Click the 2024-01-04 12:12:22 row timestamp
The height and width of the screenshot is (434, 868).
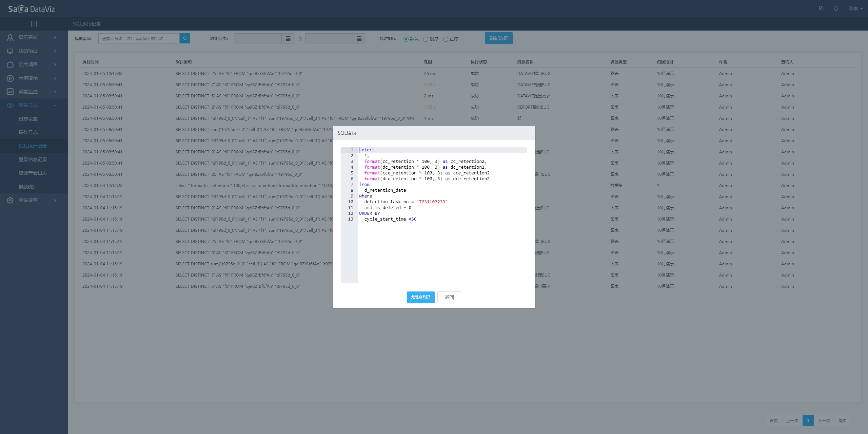point(102,185)
